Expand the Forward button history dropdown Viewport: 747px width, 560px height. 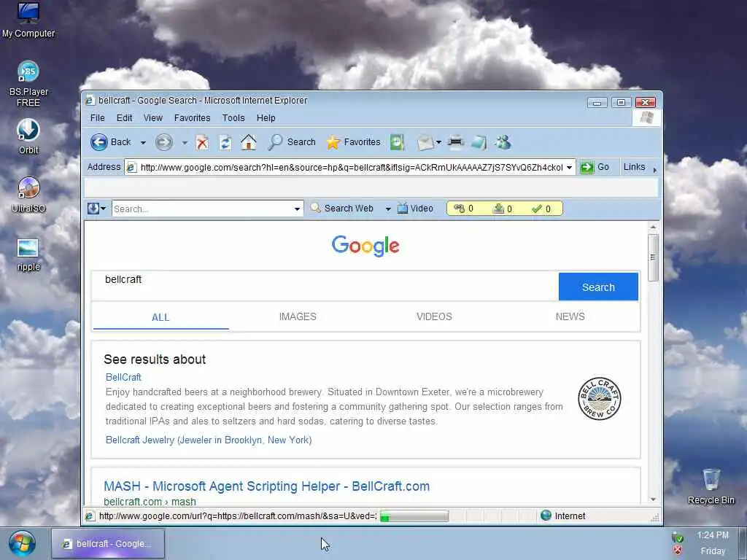[x=185, y=142]
